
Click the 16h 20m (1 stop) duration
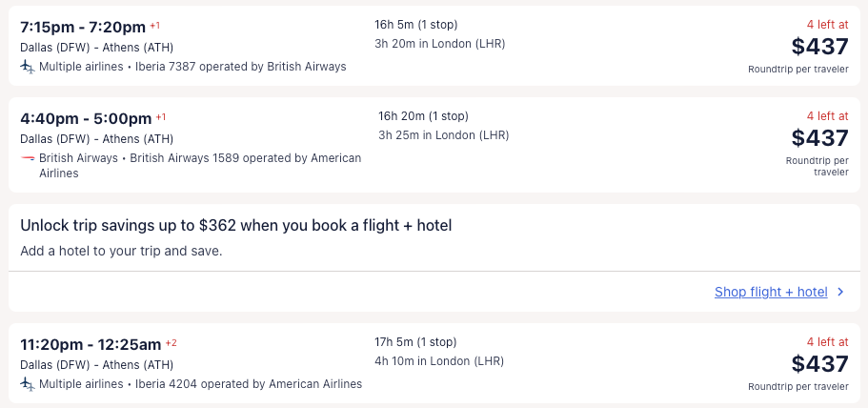click(x=423, y=116)
